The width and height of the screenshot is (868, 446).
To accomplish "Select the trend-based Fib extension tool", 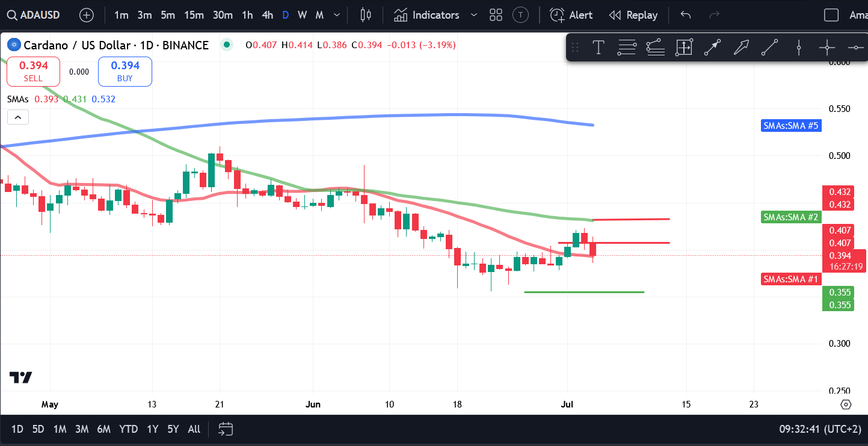I will [656, 48].
